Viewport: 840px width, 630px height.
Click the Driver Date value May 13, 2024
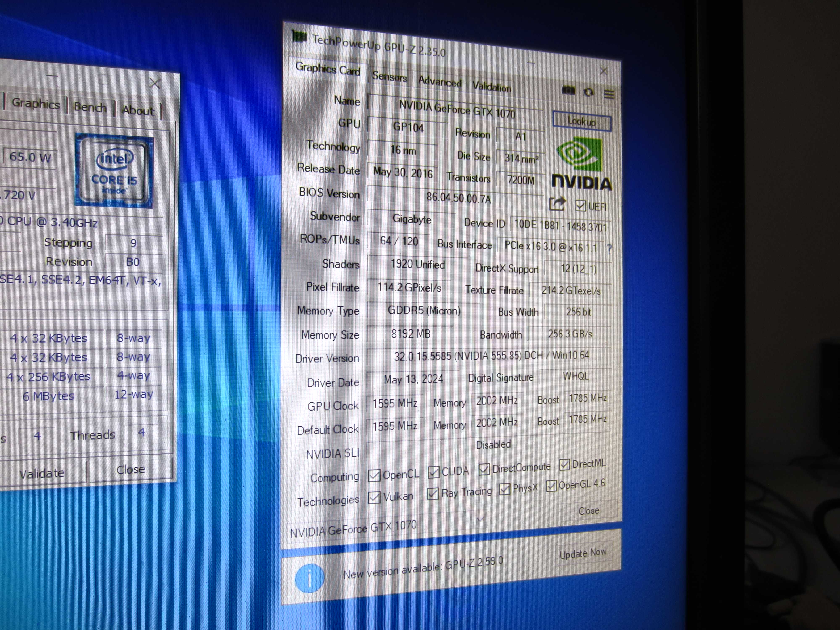413,379
